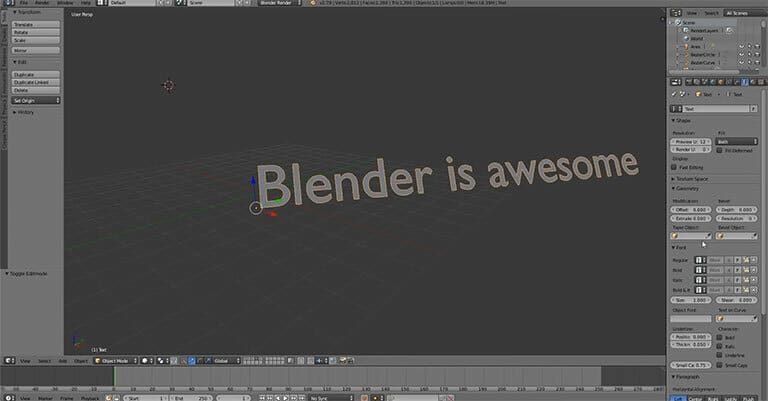Screen dimensions: 768x401
Task: Enable the Small Caps checkbox
Action: [x=720, y=365]
